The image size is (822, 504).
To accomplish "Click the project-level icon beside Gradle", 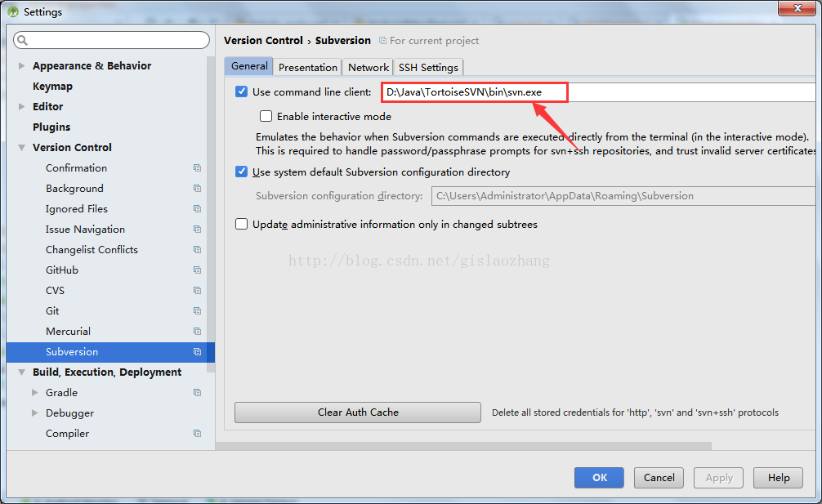I will (x=197, y=392).
